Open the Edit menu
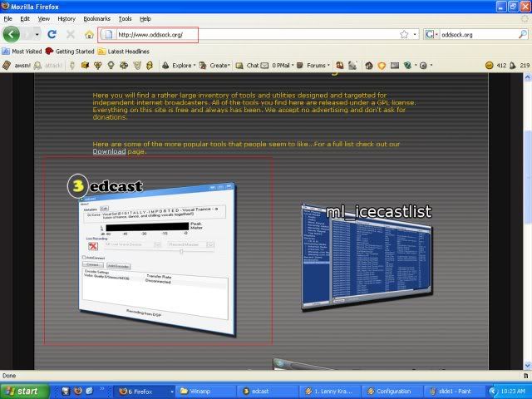This screenshot has height=399, width=532. click(25, 18)
